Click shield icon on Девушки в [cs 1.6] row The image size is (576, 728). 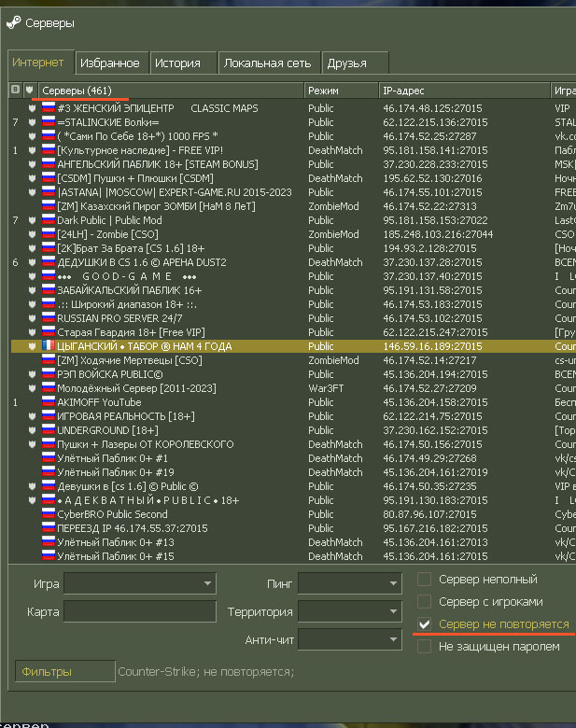coord(32,486)
